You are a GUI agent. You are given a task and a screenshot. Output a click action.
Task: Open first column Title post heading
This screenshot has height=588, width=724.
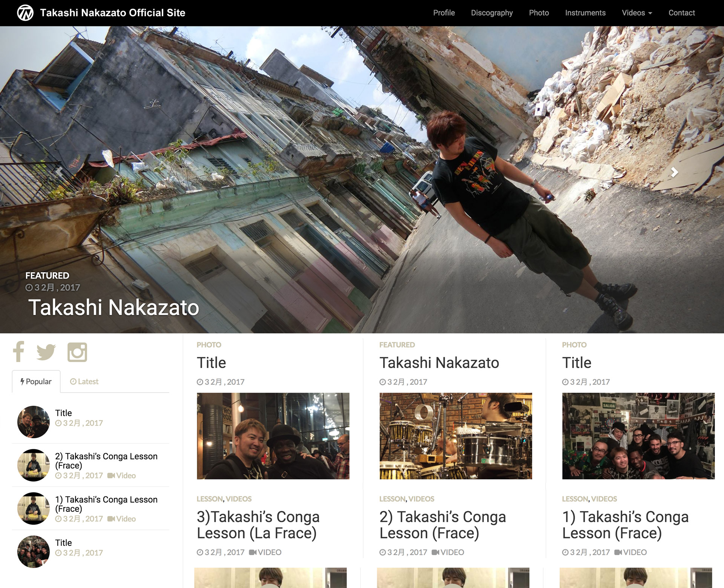[x=211, y=363]
